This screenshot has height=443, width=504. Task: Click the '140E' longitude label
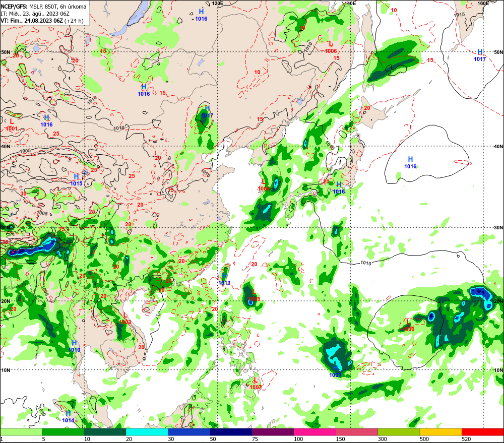(350, 3)
